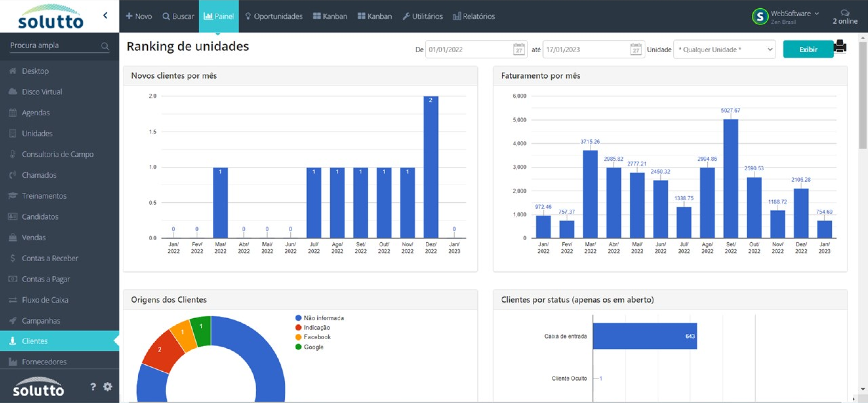Click the printer icon beside Exibir
Screen dimensions: 868x403
click(840, 46)
